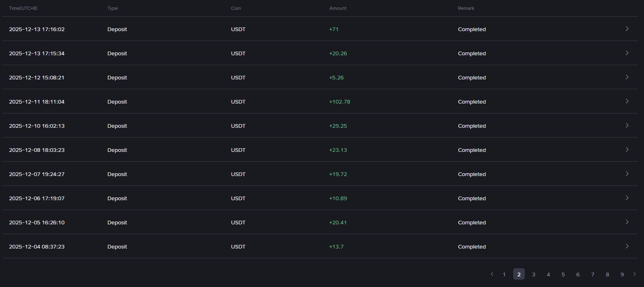
Task: Open page 5 of history
Action: tap(563, 274)
